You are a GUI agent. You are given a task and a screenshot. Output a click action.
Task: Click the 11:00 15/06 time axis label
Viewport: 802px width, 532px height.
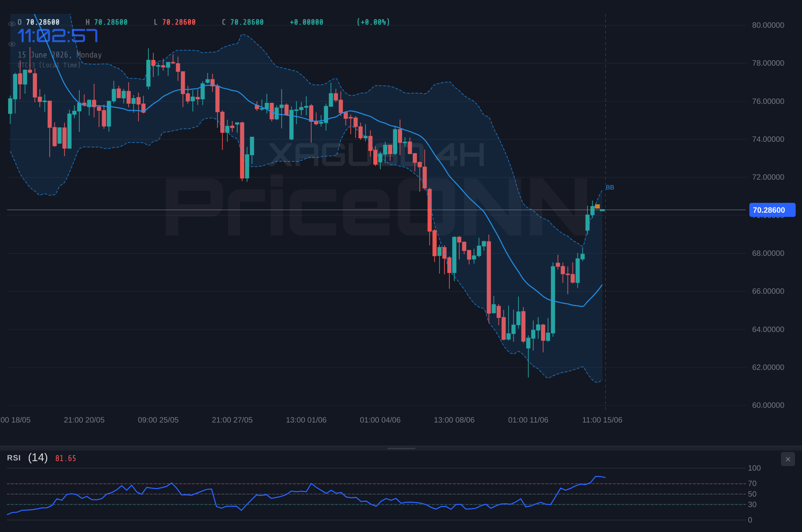pos(602,420)
